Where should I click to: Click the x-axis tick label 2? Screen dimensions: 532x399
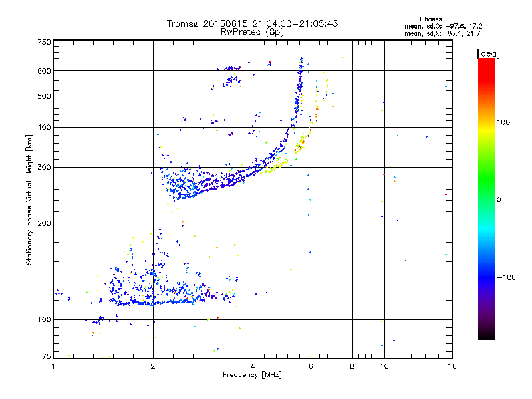153,366
